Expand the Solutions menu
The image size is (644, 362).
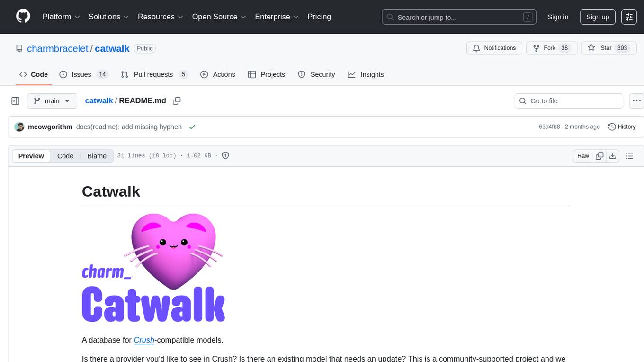(x=109, y=17)
